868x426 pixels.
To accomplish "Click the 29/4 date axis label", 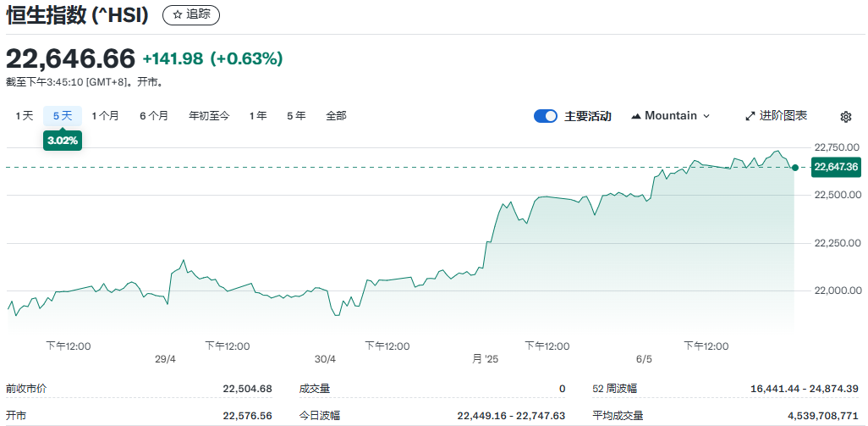I will tap(166, 360).
